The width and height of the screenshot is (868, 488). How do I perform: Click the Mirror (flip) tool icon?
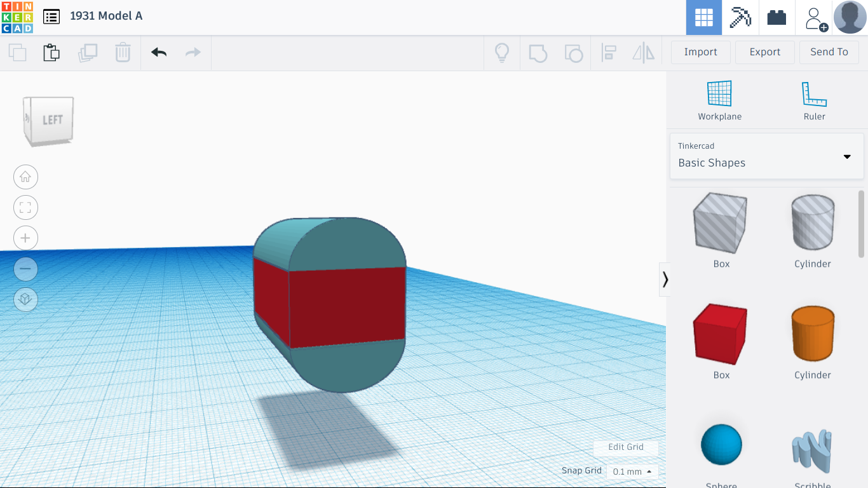point(643,53)
